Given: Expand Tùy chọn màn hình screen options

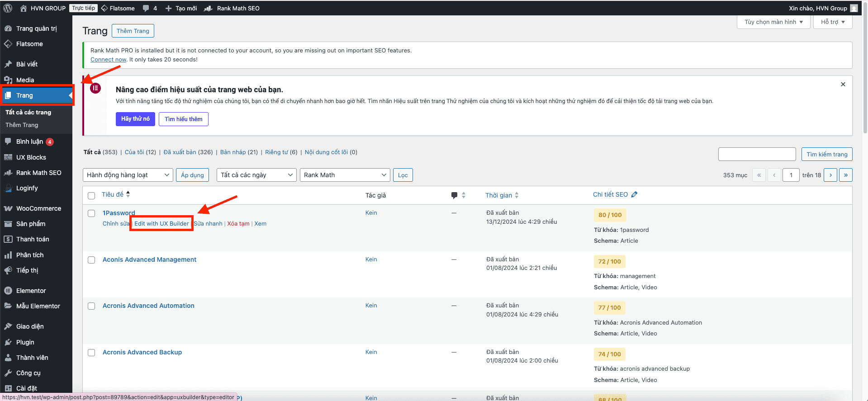Looking at the screenshot, I should pyautogui.click(x=773, y=22).
